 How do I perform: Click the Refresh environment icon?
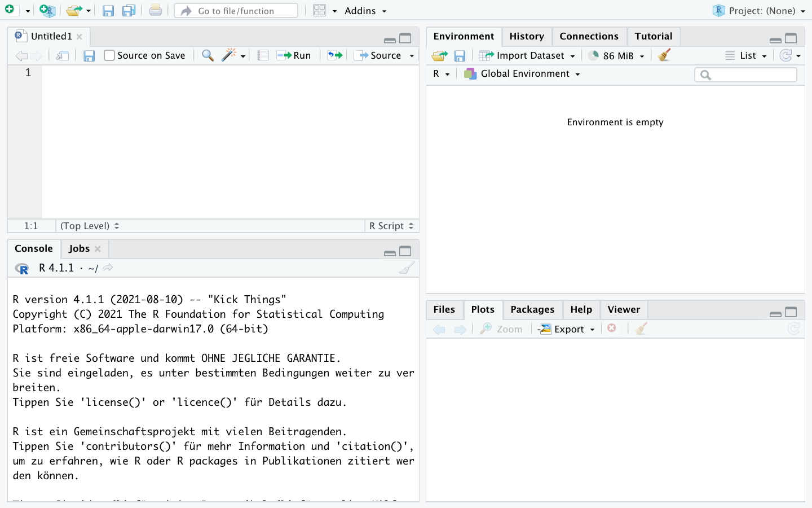point(785,55)
